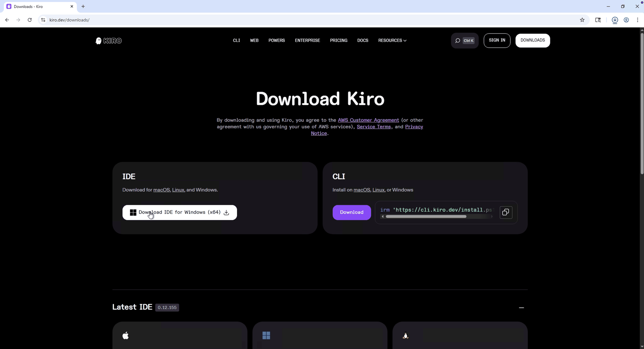The height and width of the screenshot is (349, 644).
Task: Open the Pricing nav item
Action: 339,41
